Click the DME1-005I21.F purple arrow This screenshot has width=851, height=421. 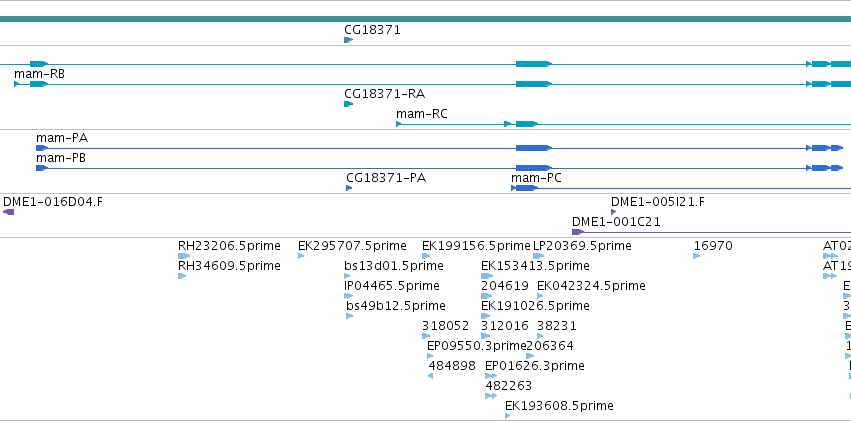[x=614, y=212]
